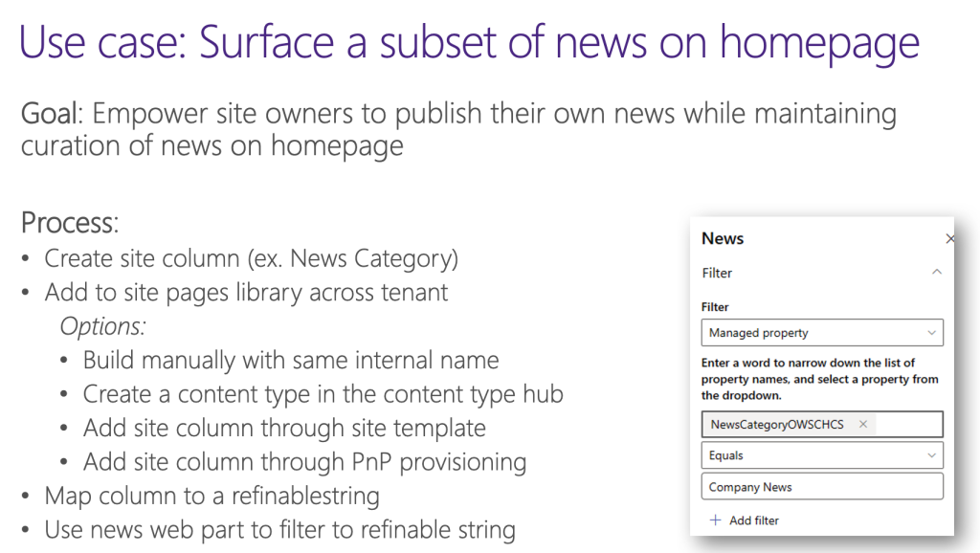Collapse the Filter section chevron

(x=938, y=272)
